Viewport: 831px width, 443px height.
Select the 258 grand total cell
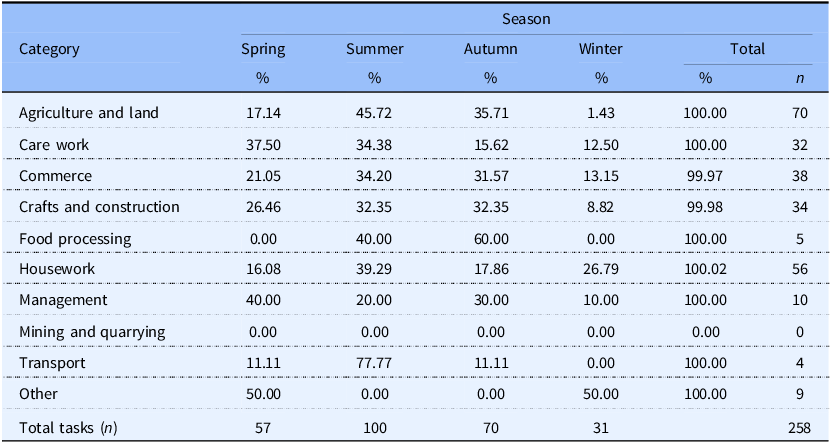[799, 427]
